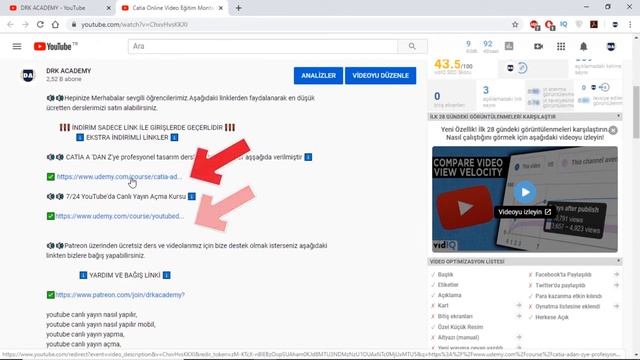The height and width of the screenshot is (360, 640).
Task: Open a new browser tab
Action: coord(238,8)
